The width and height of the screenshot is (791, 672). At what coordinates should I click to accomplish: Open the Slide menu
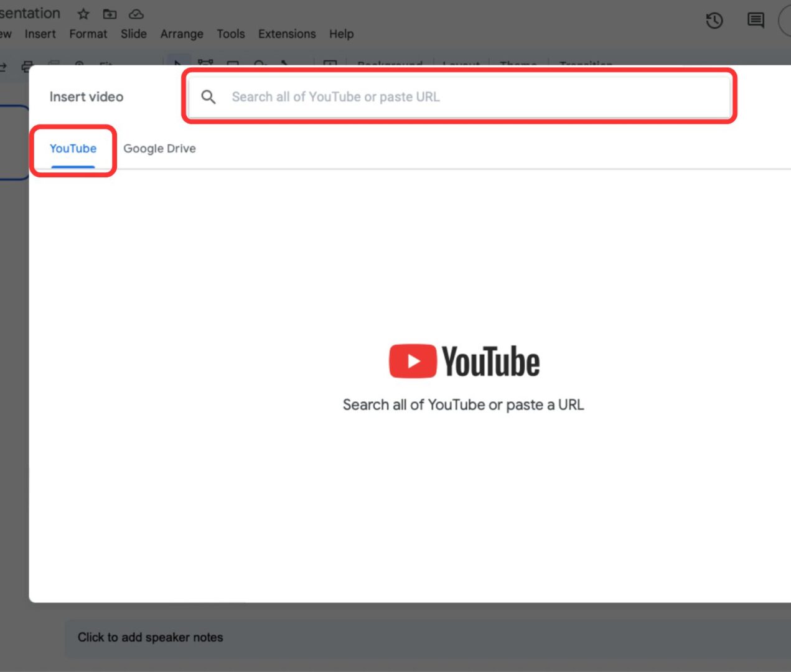(x=133, y=34)
